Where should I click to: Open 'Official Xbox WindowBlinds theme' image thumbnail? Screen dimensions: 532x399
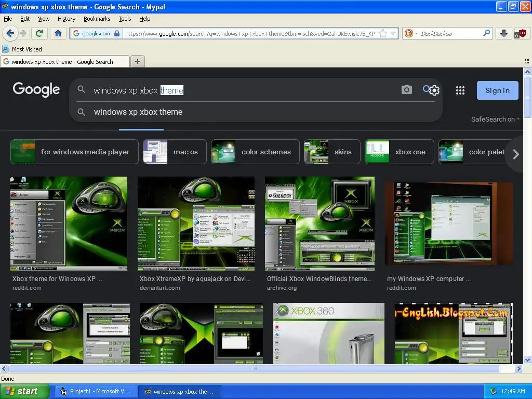[320, 223]
